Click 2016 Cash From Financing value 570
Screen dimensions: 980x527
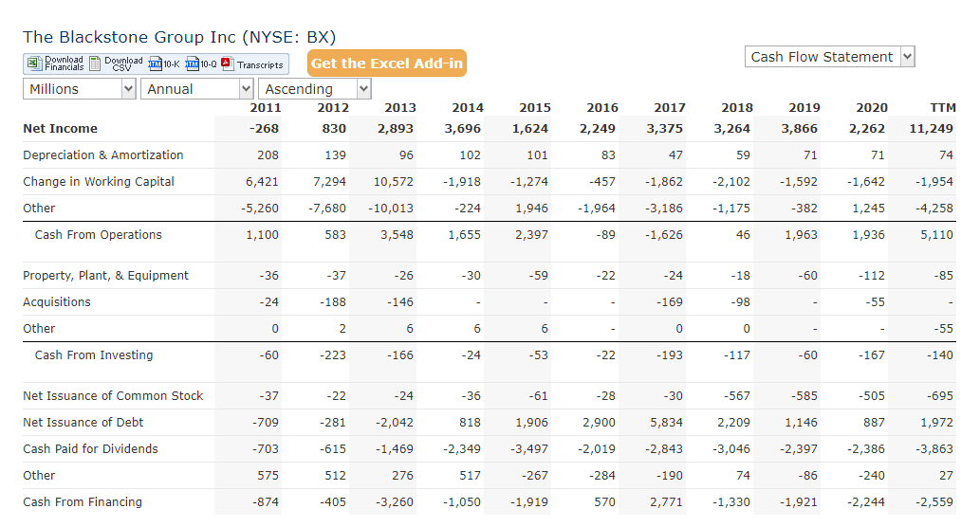click(604, 502)
